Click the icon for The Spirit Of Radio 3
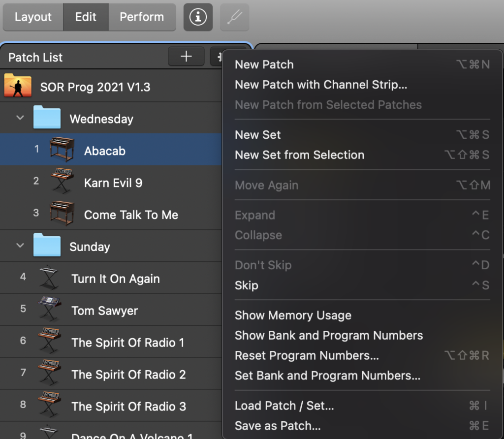This screenshot has height=439, width=504. 49,405
